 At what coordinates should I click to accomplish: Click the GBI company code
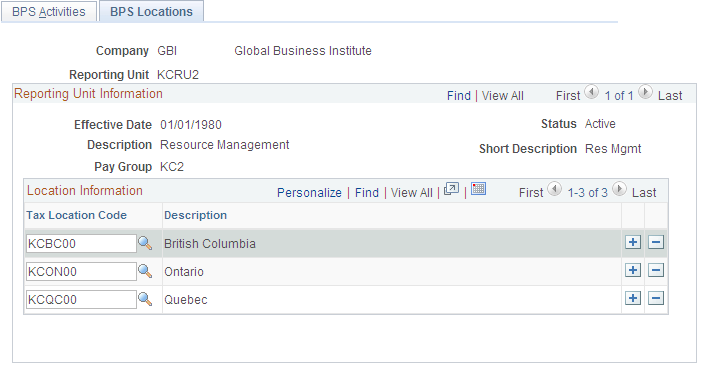point(167,51)
